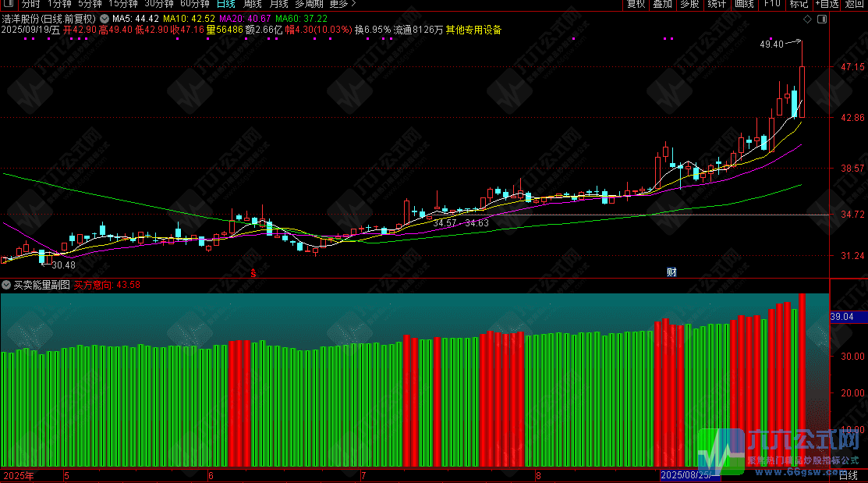The width and height of the screenshot is (868, 483).
Task: Open the 其他专用设备 industry link
Action: 474,30
